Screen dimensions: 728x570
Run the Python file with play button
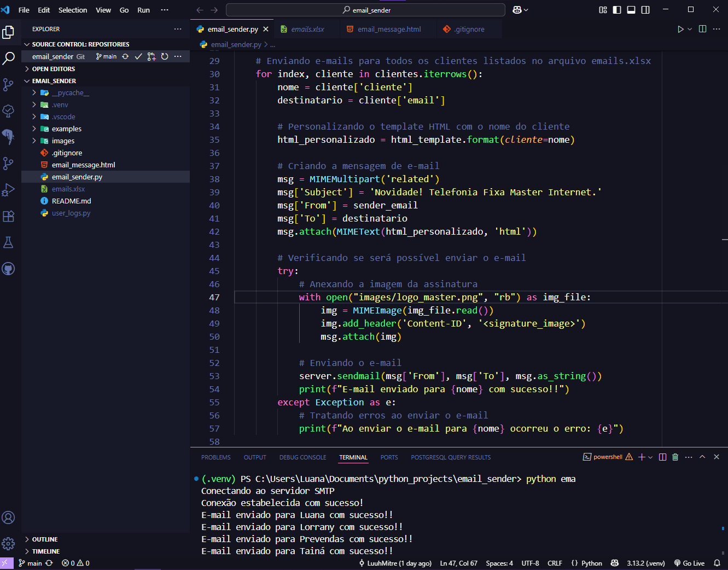pos(680,29)
